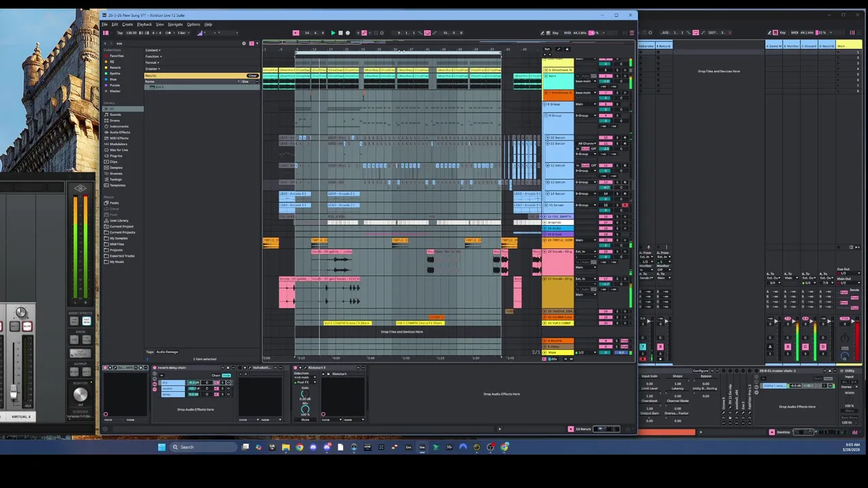Screen dimensions: 868x488
Task: Select Clips in the browser library
Action: [x=114, y=162]
